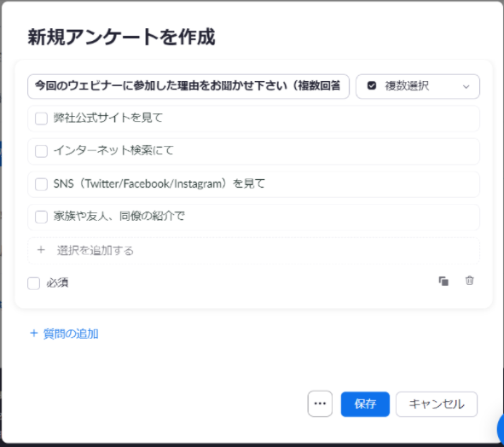Viewport: 504px width, 447px height.
Task: Edit the インターネット検索にて option text
Action: [x=113, y=150]
